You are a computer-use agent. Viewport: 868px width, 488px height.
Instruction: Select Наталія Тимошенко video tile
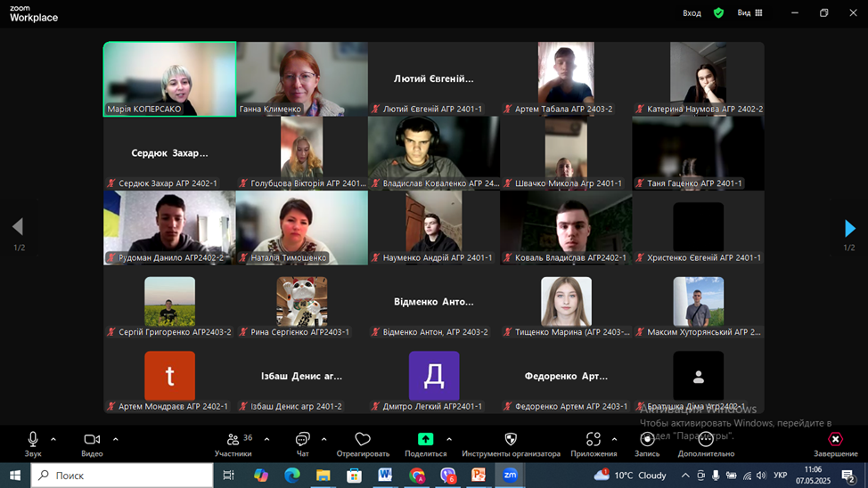click(302, 227)
